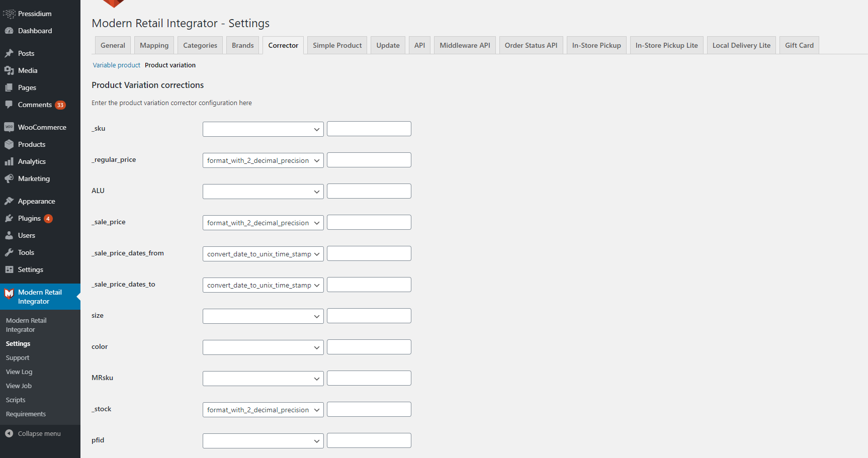Open the Scripts submenu link

click(x=16, y=400)
